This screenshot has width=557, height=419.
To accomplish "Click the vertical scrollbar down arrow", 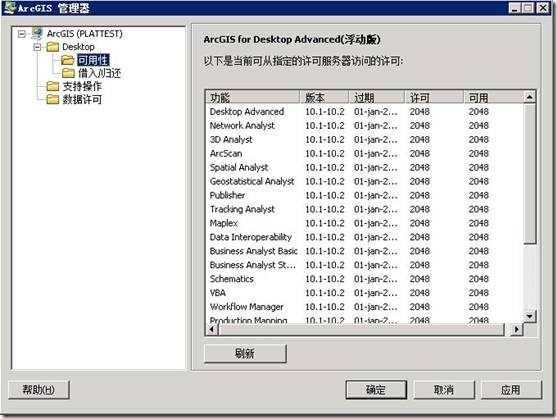I will point(530,316).
